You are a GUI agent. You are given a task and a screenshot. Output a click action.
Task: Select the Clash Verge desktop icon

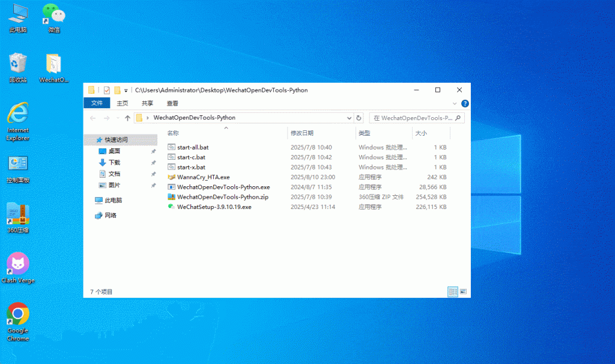tap(18, 264)
